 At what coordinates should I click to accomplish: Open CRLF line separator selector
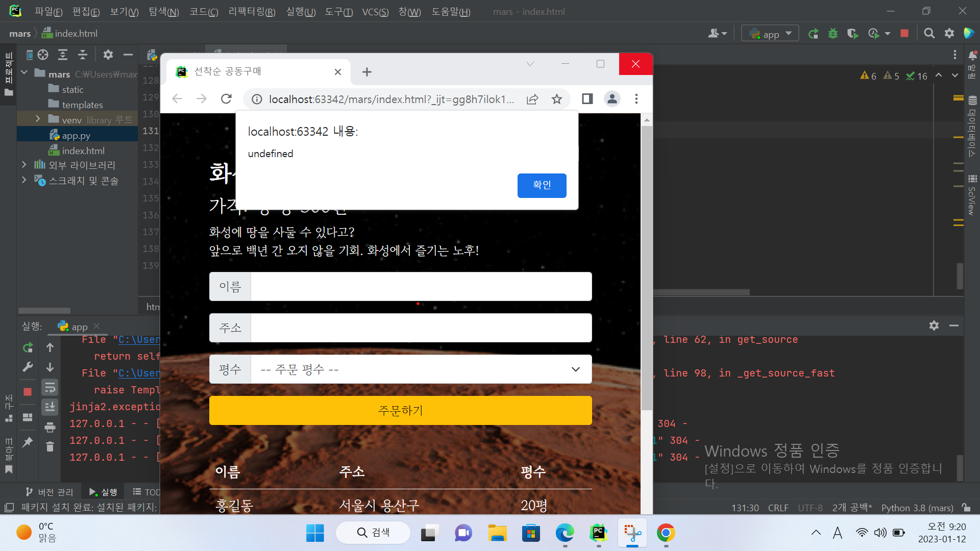tap(778, 508)
